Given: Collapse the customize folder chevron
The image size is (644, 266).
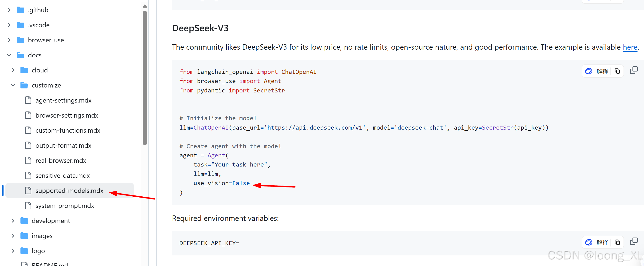Looking at the screenshot, I should [x=13, y=85].
